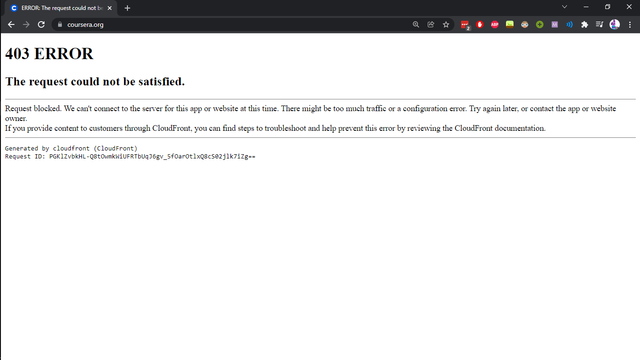Open the green circle plus extension
640x360 pixels.
pyautogui.click(x=540, y=24)
